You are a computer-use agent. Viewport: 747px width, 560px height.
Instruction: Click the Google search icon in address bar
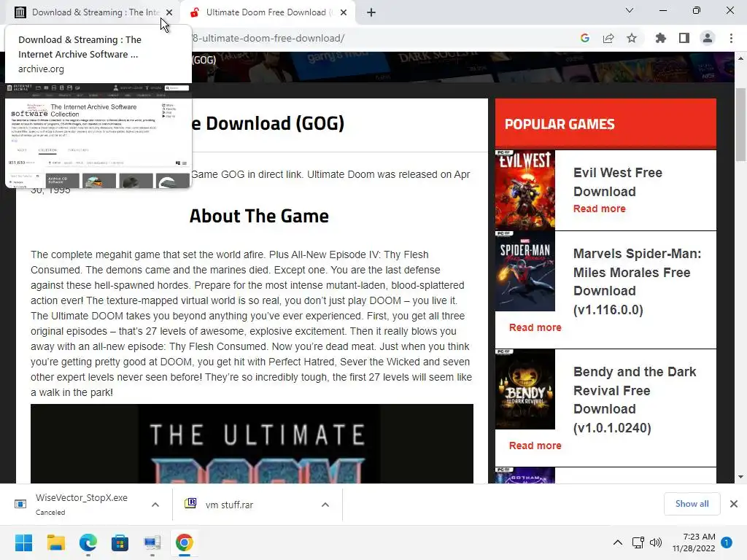click(x=585, y=38)
